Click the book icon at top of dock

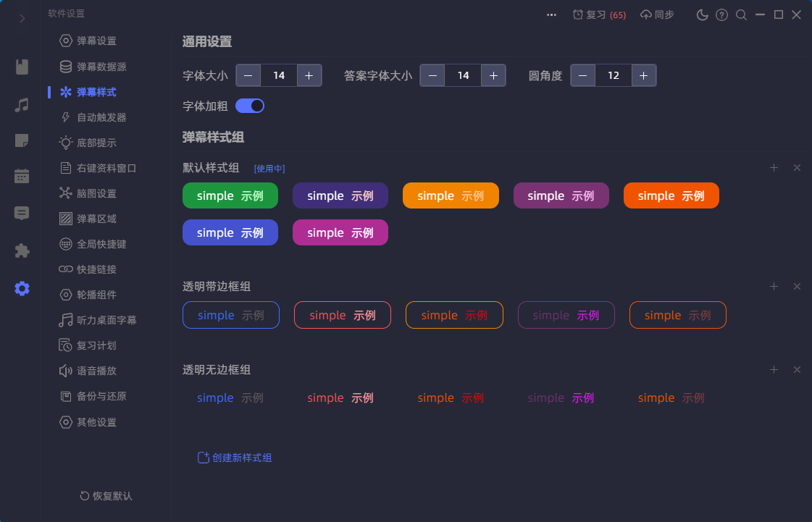coord(21,67)
